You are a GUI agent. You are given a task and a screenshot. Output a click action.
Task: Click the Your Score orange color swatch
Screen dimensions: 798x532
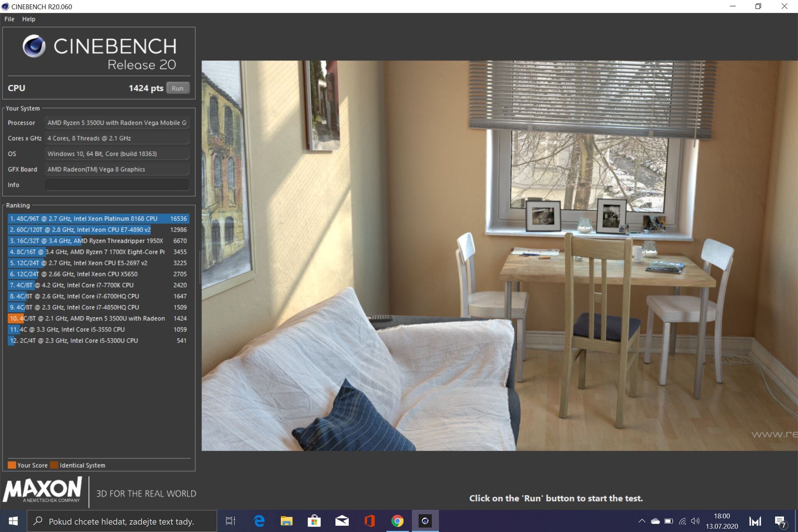point(12,465)
